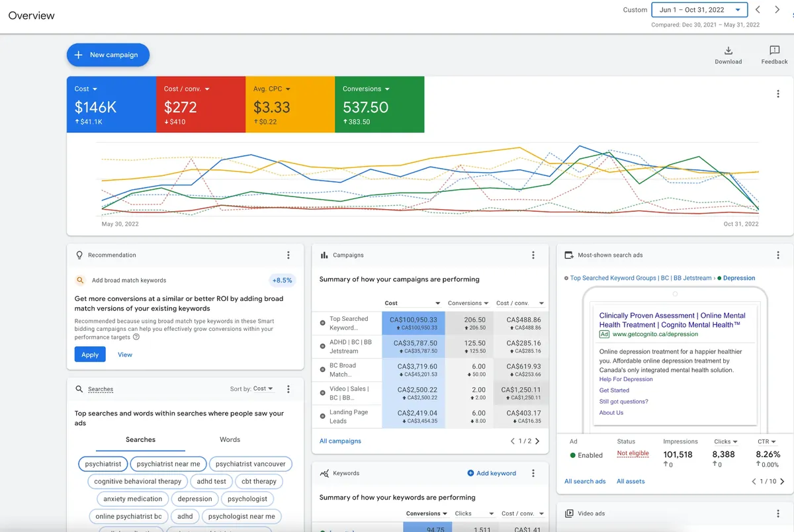This screenshot has height=532, width=794.
Task: Click Help For Depression ad sitelink
Action: (626, 379)
